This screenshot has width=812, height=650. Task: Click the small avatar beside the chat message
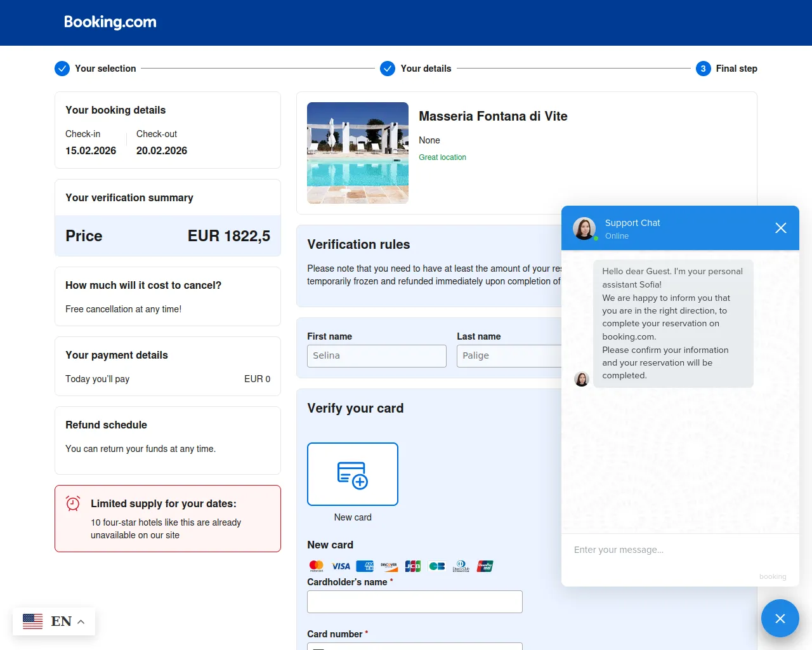(x=582, y=379)
